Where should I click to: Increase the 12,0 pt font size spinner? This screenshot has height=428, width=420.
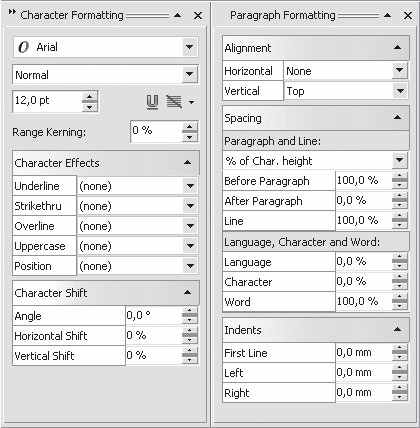tap(89, 96)
